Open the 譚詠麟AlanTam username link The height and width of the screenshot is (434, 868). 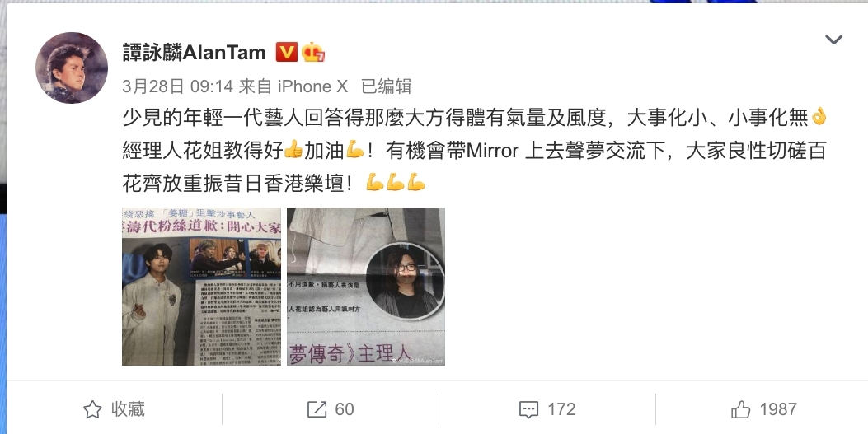click(x=195, y=53)
